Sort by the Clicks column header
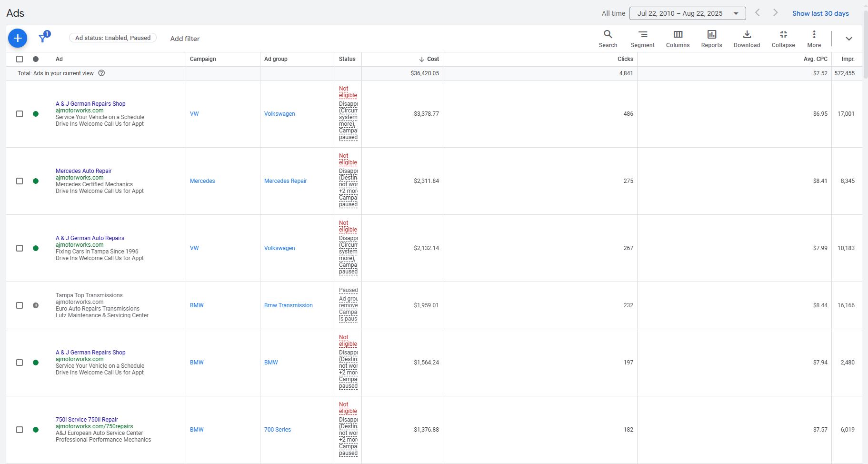 click(x=625, y=59)
